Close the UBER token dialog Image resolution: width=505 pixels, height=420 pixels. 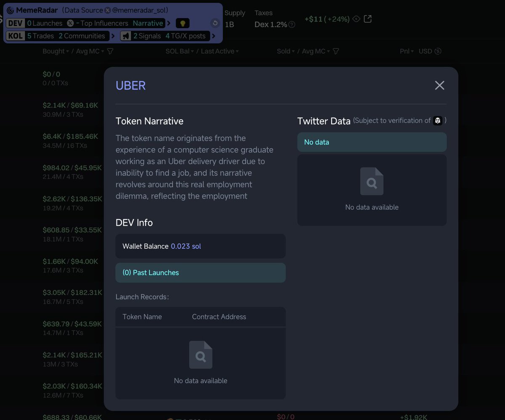tap(439, 85)
